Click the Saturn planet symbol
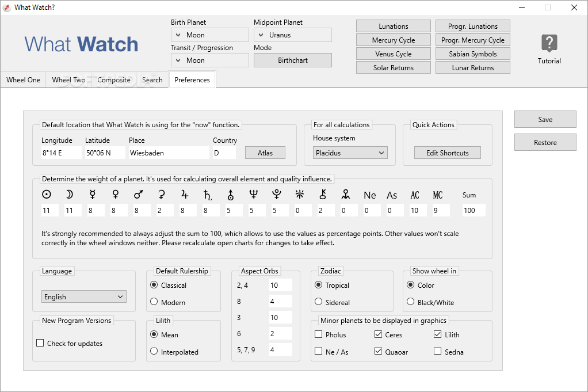Screen dimensions: 588x392 click(x=207, y=195)
